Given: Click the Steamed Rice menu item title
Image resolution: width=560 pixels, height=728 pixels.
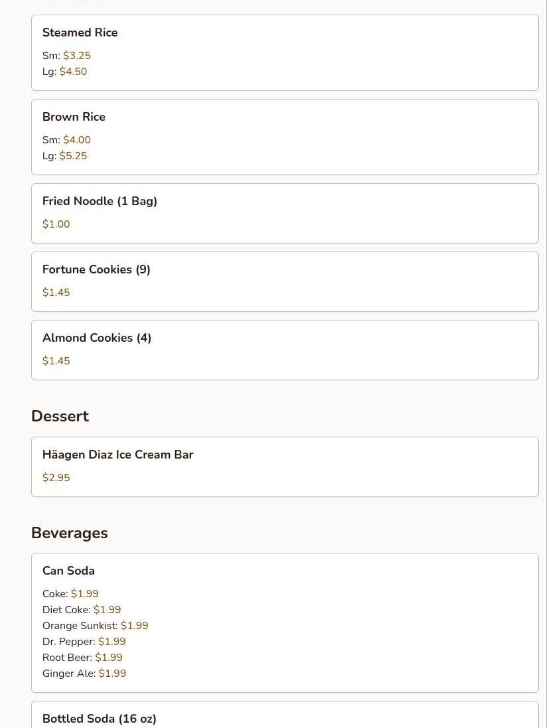Looking at the screenshot, I should coord(80,33).
